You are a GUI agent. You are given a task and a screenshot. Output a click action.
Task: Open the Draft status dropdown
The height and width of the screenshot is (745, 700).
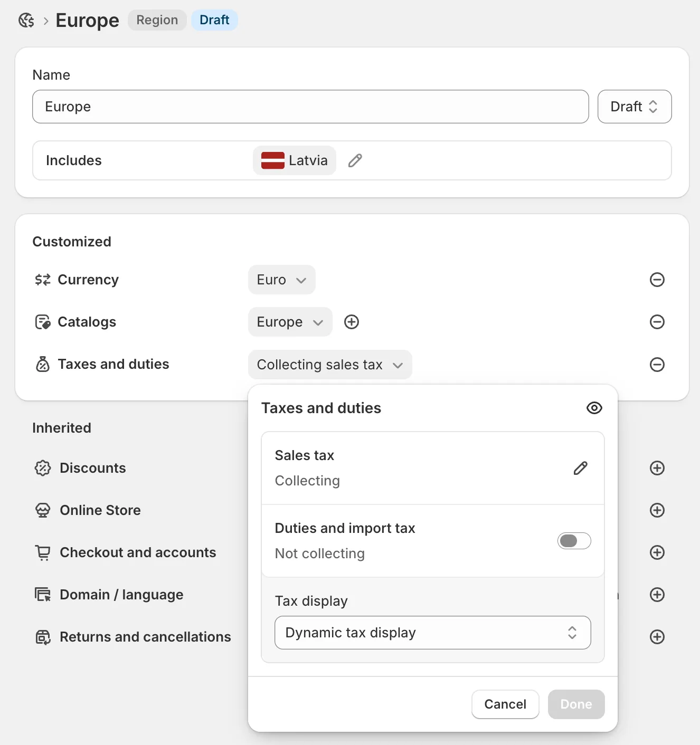635,107
